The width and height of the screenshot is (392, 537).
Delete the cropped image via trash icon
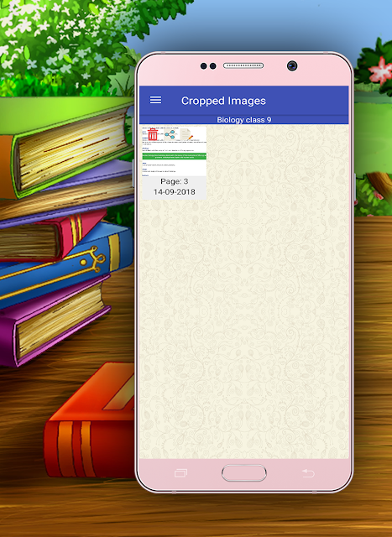(153, 134)
